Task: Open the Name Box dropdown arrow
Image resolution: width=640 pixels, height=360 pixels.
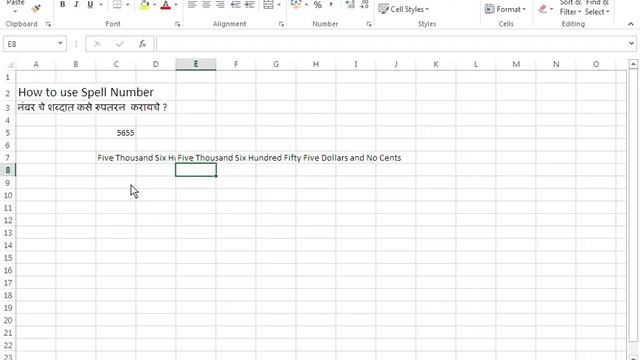Action: (x=60, y=44)
